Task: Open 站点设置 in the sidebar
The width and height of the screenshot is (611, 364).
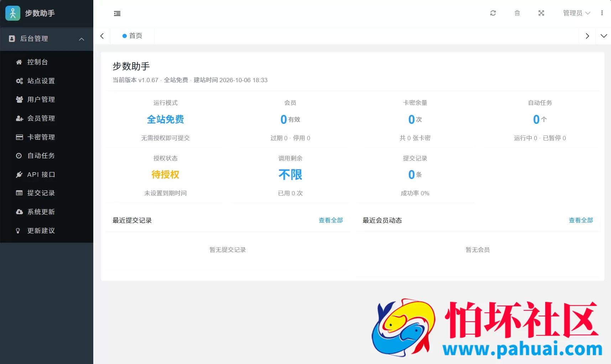Action: [x=47, y=81]
